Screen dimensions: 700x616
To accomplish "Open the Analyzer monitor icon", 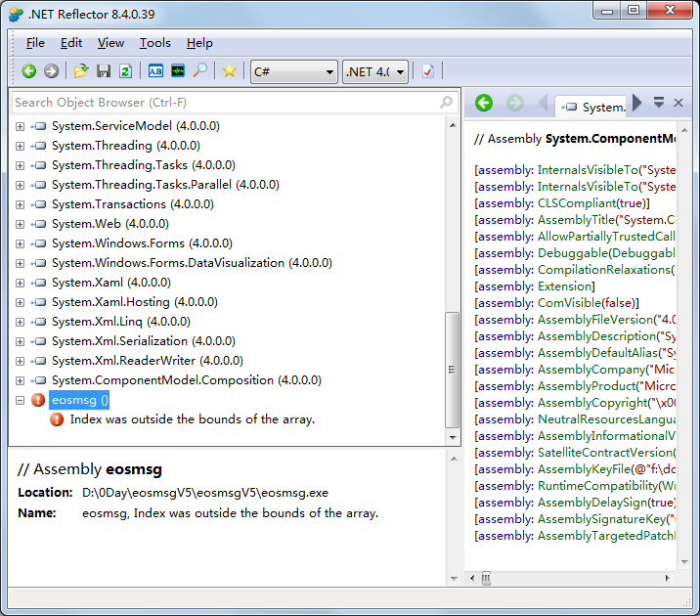I will pyautogui.click(x=178, y=71).
